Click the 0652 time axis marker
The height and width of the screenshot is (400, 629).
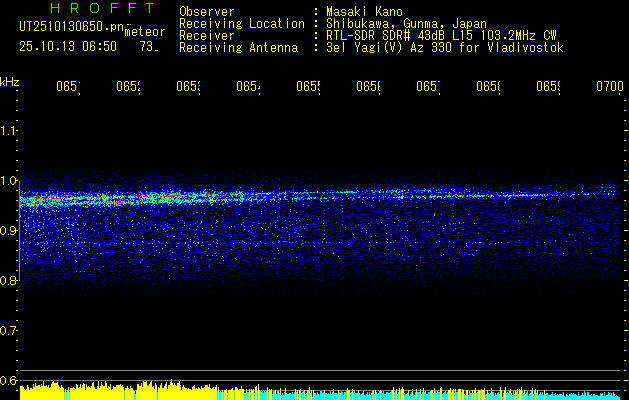point(128,87)
